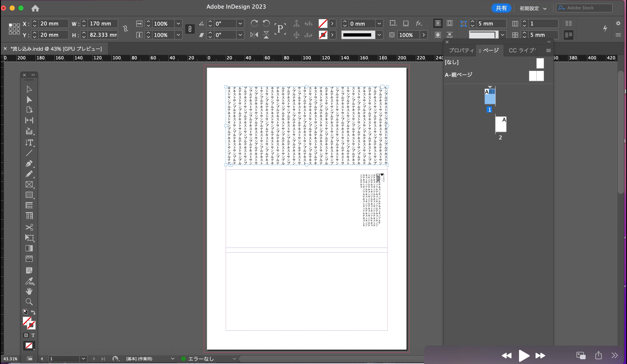Click the 共有 share button
The image size is (627, 364).
[x=501, y=8]
